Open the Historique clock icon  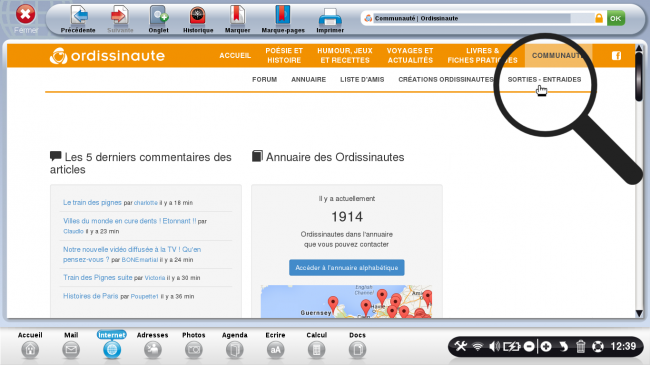point(198,16)
